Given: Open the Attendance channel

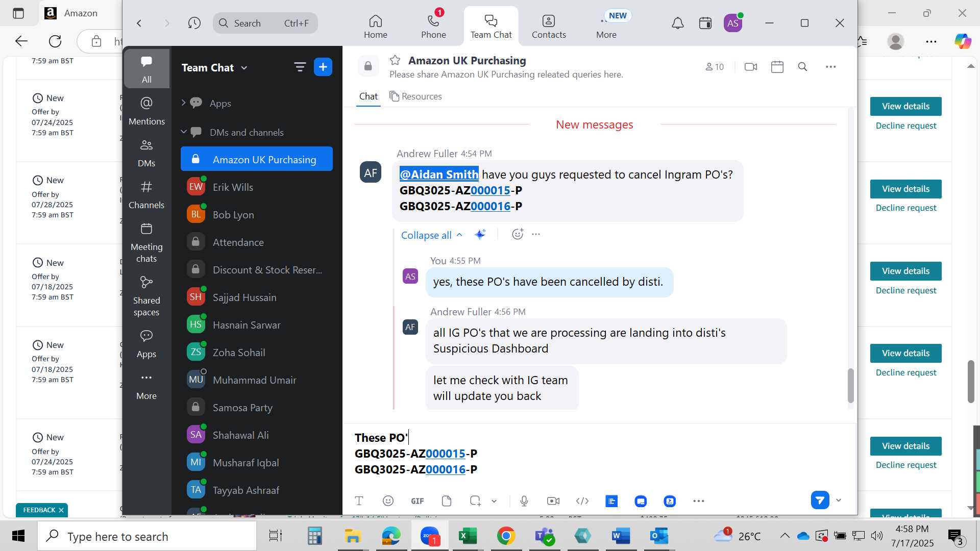Looking at the screenshot, I should pos(257,242).
